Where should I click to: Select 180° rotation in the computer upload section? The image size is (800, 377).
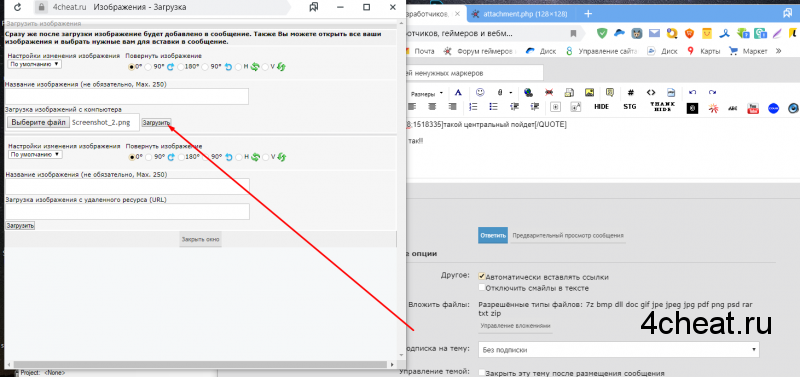[x=181, y=66]
